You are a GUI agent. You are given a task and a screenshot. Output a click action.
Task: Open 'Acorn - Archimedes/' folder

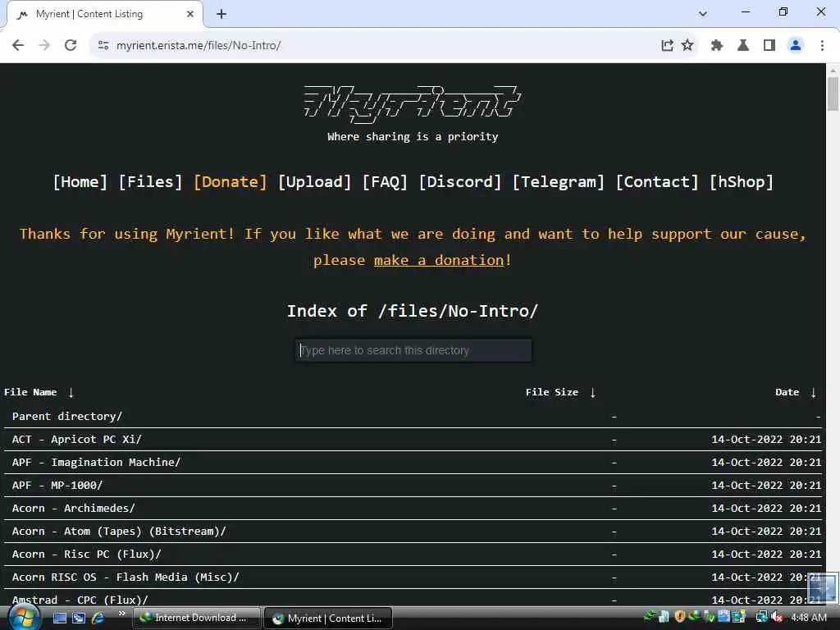tap(73, 509)
